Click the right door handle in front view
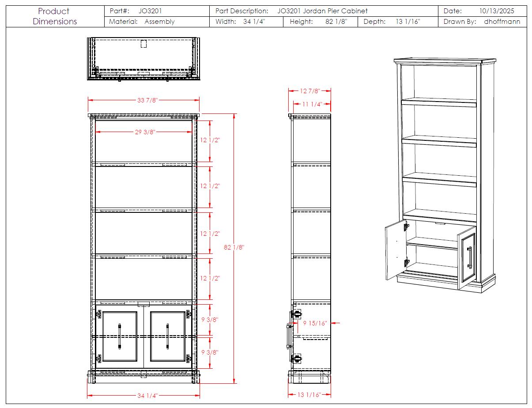This screenshot has width=532, height=408. tap(168, 336)
